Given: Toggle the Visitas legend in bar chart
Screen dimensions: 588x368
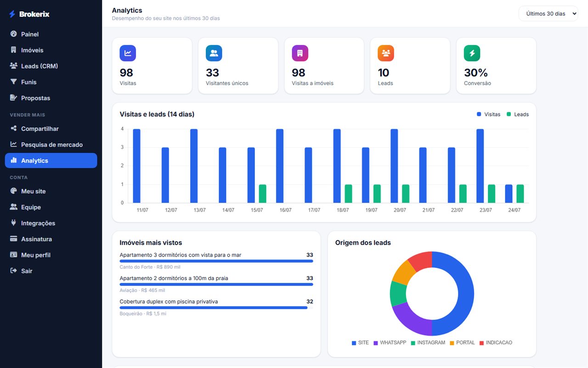Looking at the screenshot, I should [x=489, y=114].
